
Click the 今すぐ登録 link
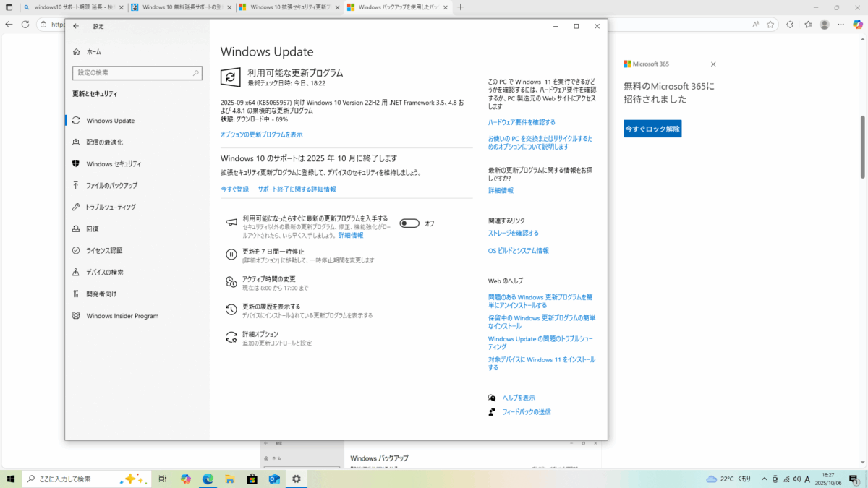coord(234,189)
